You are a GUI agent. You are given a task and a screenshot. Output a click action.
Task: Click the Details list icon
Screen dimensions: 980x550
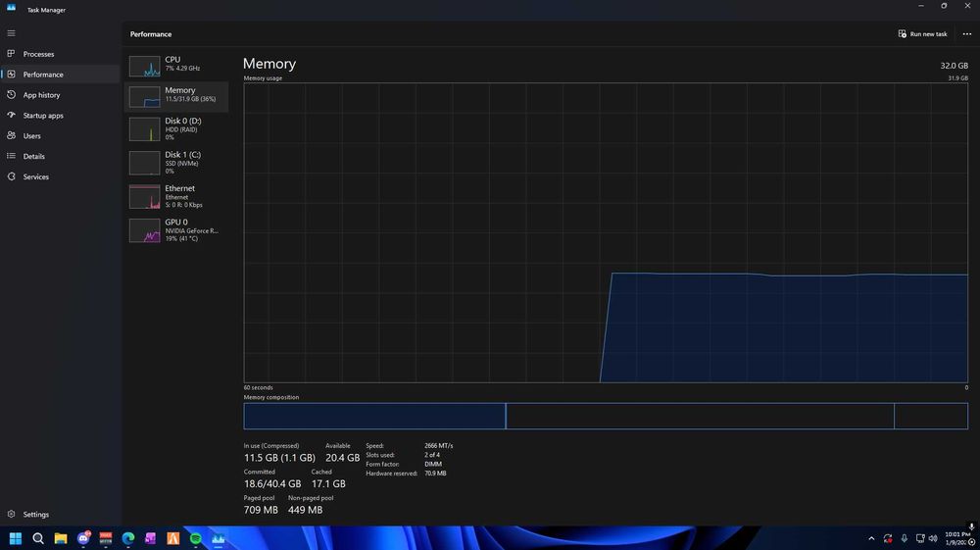point(11,156)
